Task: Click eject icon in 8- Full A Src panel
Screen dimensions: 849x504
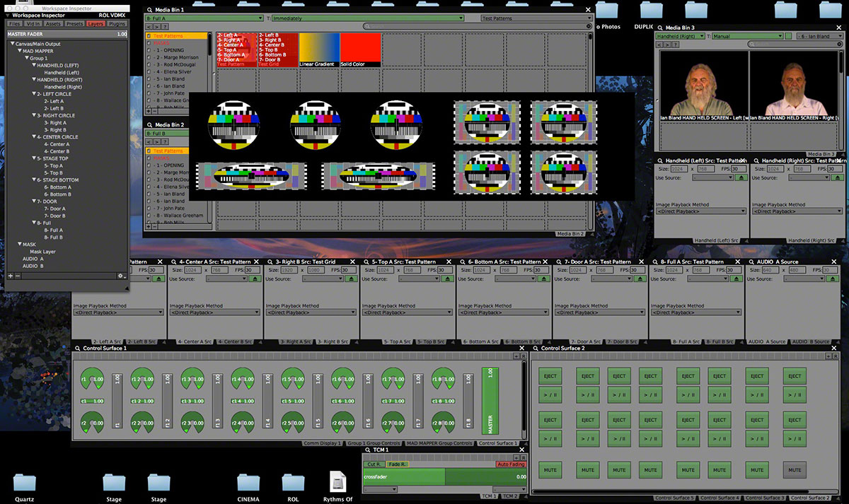Action: coord(736,279)
